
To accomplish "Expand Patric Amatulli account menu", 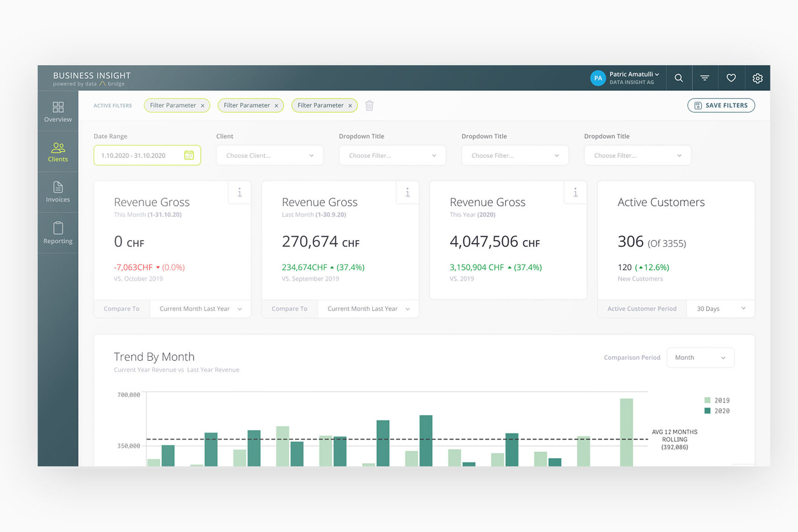I will (634, 74).
